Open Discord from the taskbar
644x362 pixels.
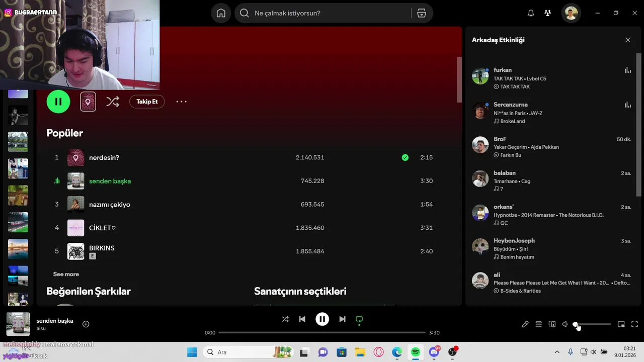(434, 352)
